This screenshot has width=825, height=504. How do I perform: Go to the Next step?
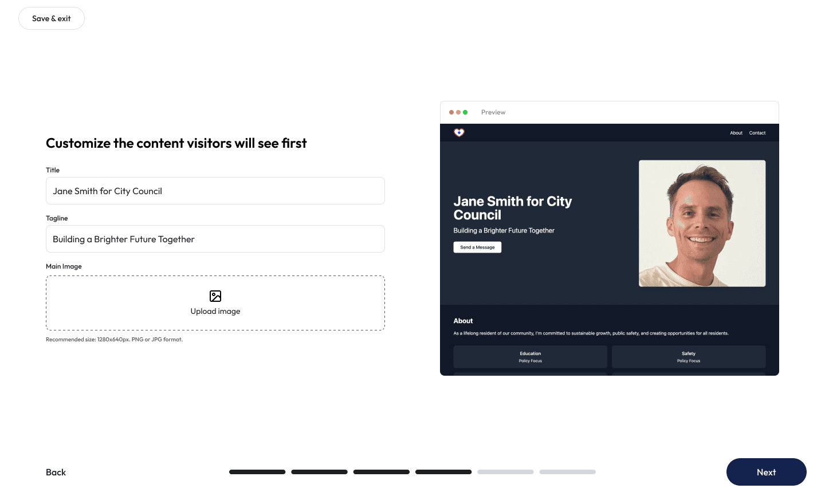pos(766,472)
